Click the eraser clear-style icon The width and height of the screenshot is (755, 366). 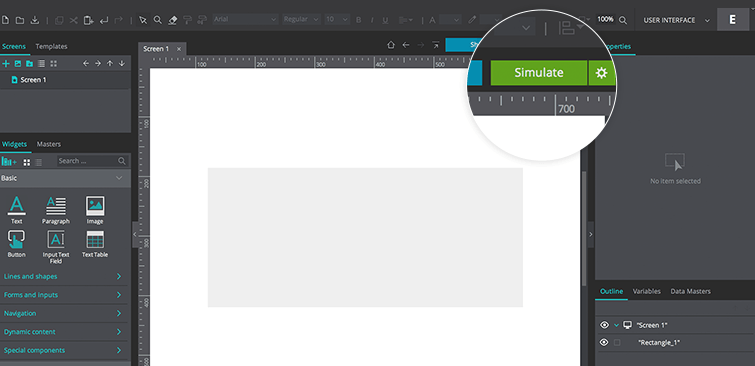[173, 20]
